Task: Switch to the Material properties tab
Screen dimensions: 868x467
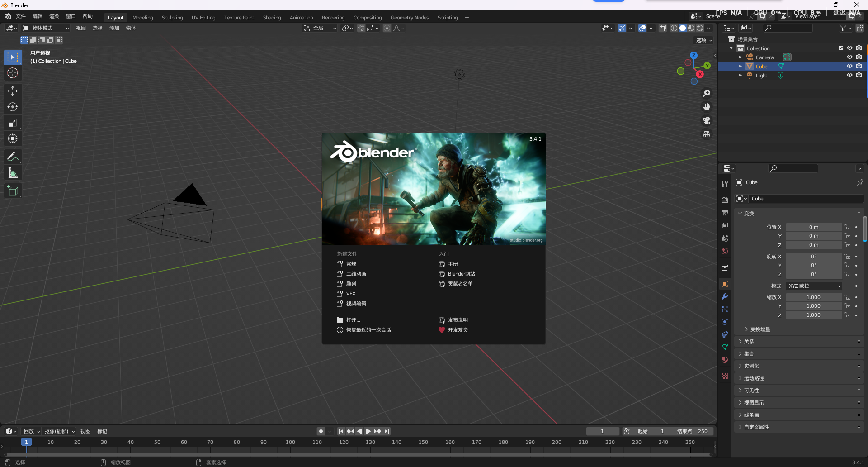Action: pos(724,360)
